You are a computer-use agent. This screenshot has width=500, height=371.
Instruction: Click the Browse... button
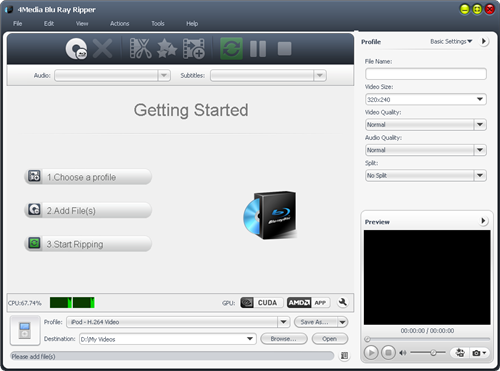coord(284,339)
